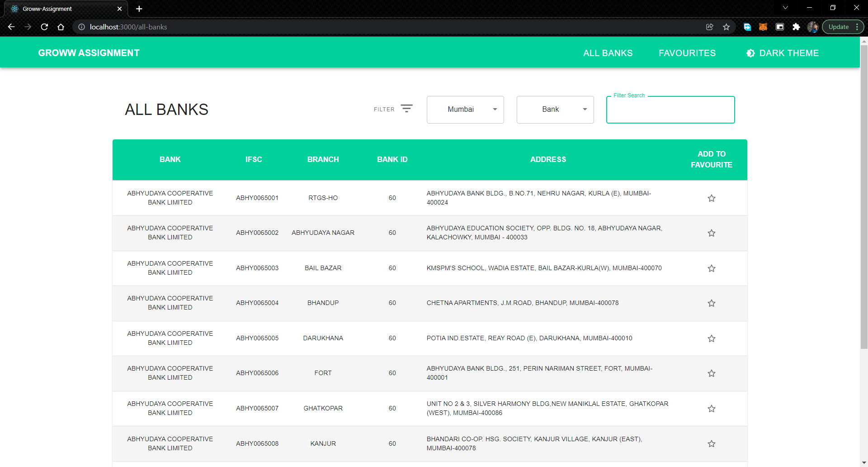Click the Update browser button
This screenshot has height=467, width=868.
[839, 27]
